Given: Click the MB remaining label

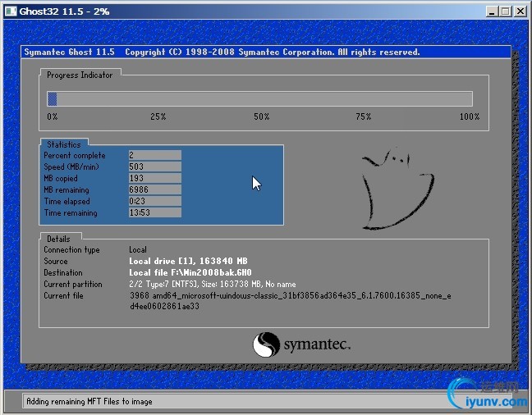Looking at the screenshot, I should 66,190.
